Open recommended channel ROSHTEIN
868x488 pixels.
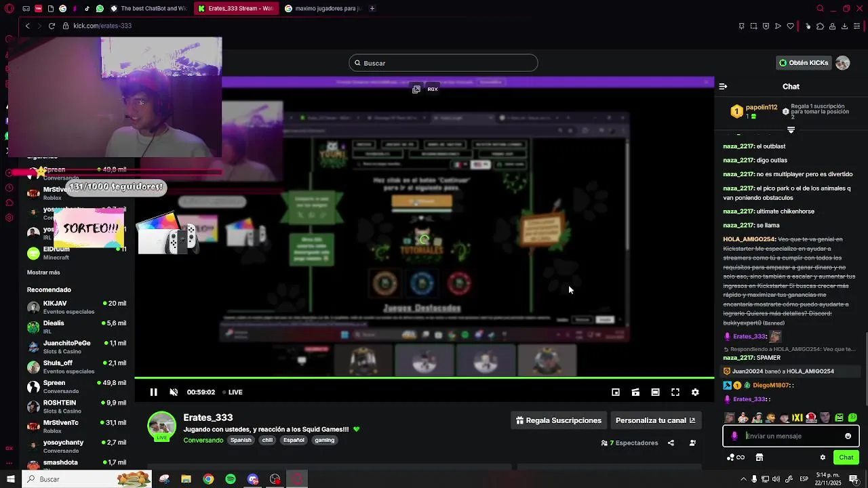pos(76,407)
